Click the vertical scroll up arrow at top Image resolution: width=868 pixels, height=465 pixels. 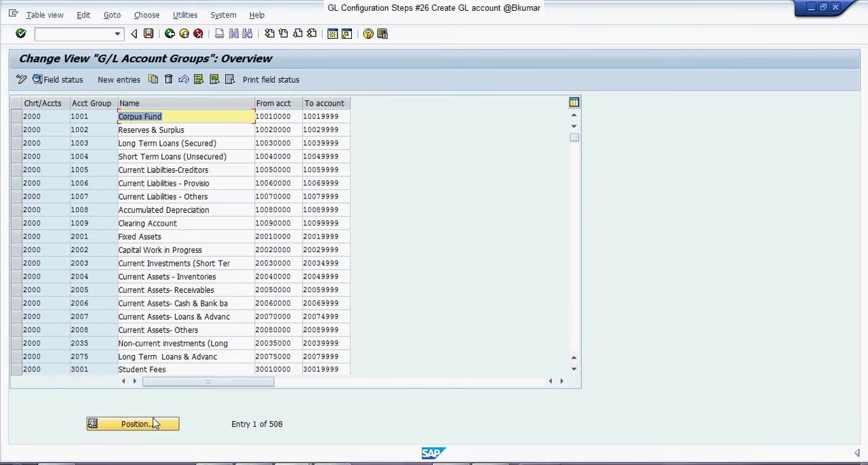[574, 115]
